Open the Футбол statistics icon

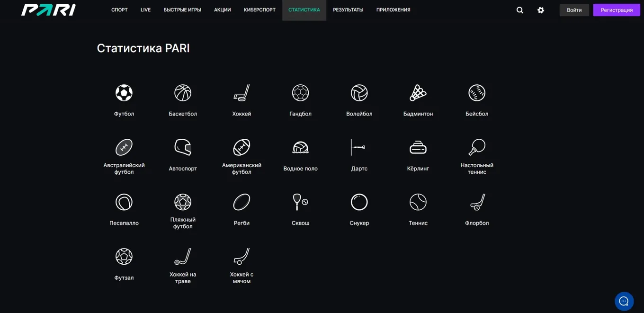click(x=124, y=93)
